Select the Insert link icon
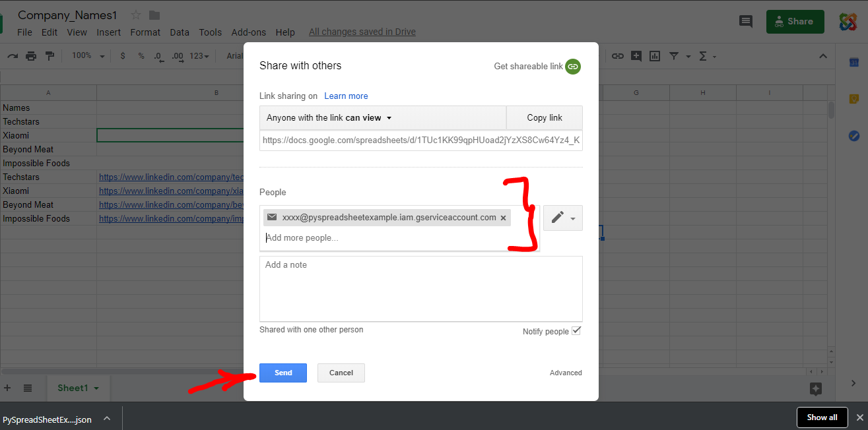This screenshot has height=430, width=868. click(x=618, y=56)
